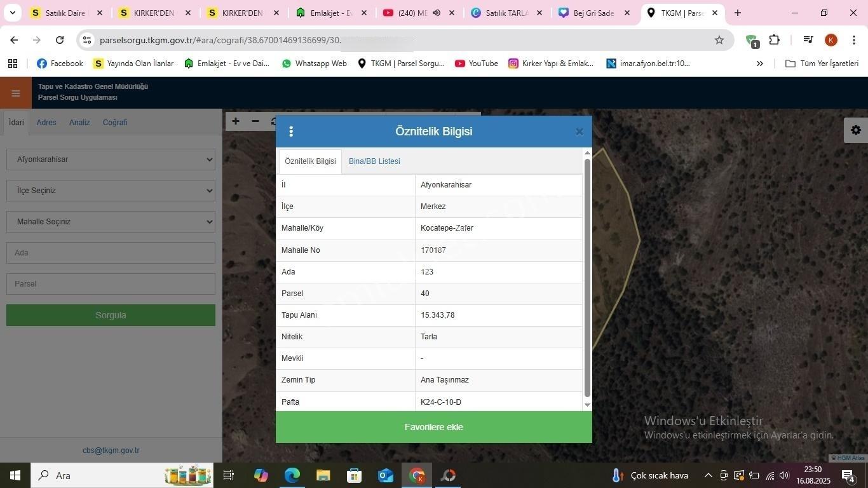Mute the YouTube tab audio icon

tap(437, 13)
